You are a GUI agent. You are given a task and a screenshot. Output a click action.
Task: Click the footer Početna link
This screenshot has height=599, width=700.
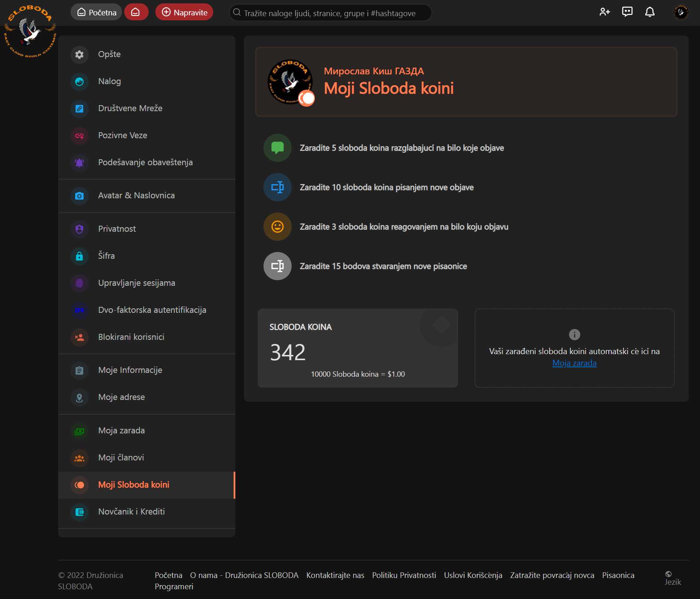tap(169, 575)
